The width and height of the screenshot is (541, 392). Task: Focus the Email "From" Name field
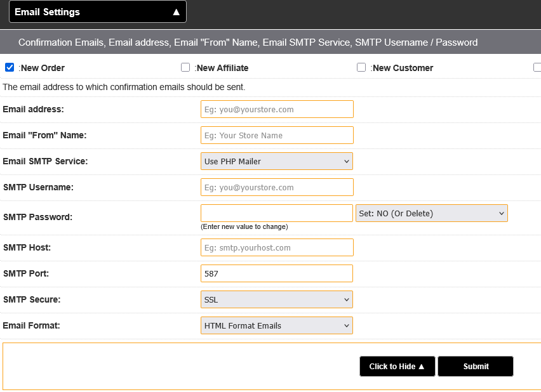[277, 135]
